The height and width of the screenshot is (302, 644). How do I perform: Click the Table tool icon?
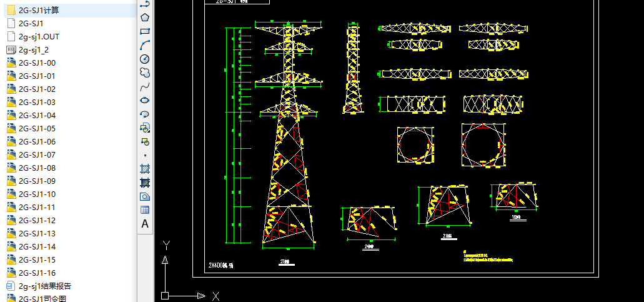click(144, 210)
